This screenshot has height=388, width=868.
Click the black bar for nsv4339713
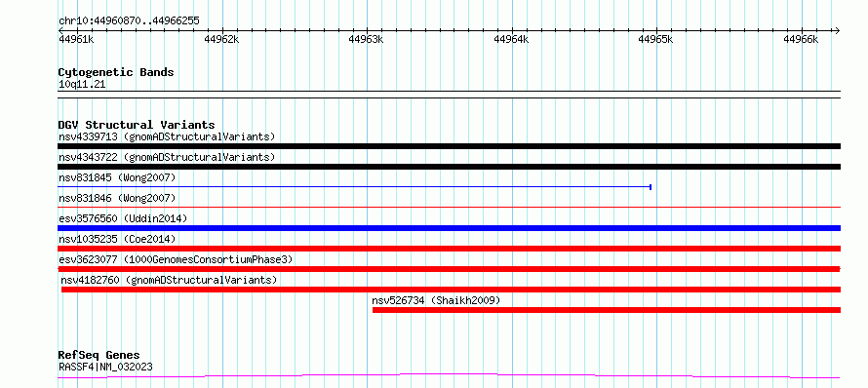(x=449, y=146)
